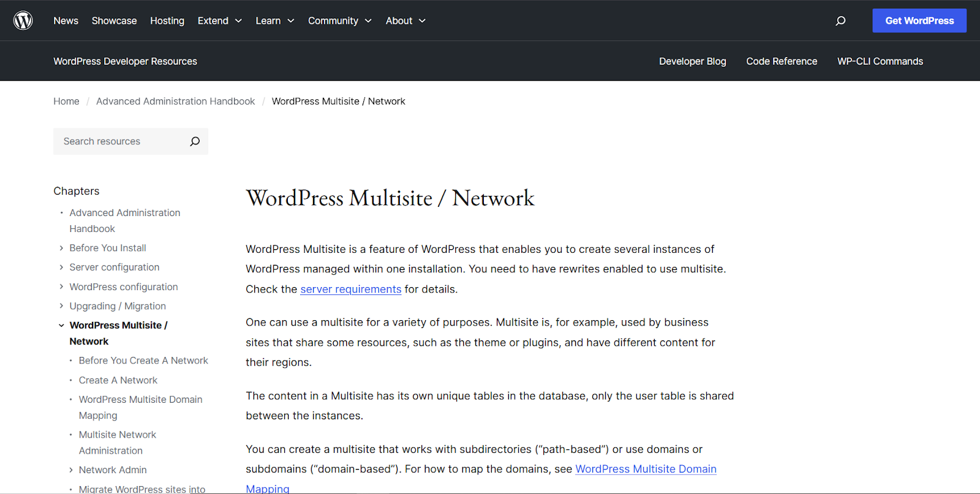
Task: Click the Get WordPress button
Action: pyautogui.click(x=919, y=21)
